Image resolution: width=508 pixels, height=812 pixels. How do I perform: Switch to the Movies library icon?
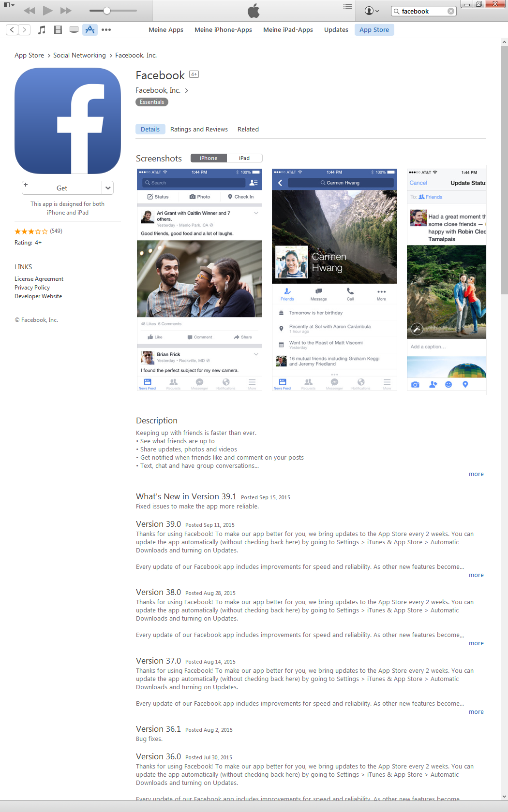click(58, 30)
